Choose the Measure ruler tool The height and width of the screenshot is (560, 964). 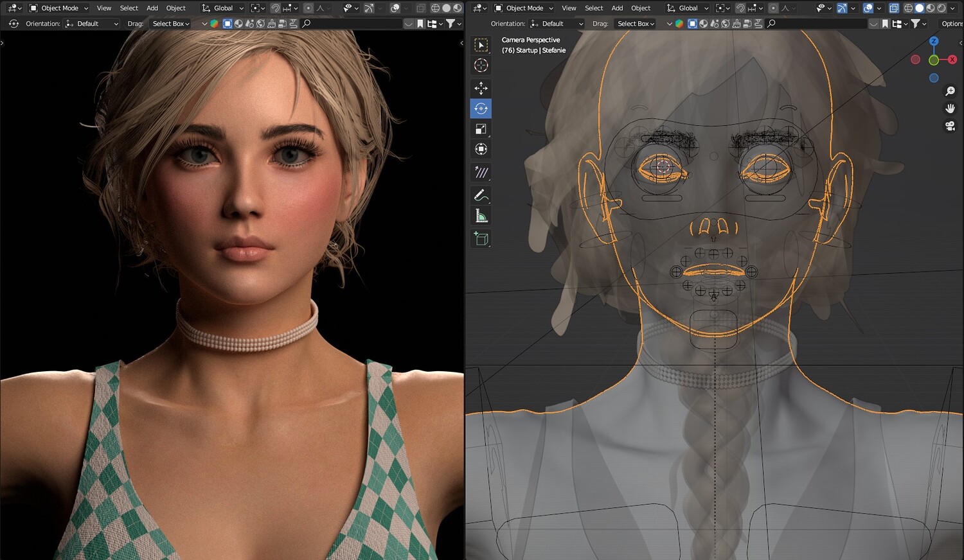point(481,216)
